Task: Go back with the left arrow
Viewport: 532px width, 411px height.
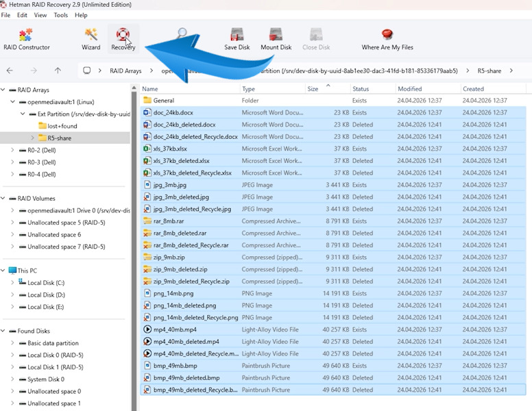Action: (10, 71)
